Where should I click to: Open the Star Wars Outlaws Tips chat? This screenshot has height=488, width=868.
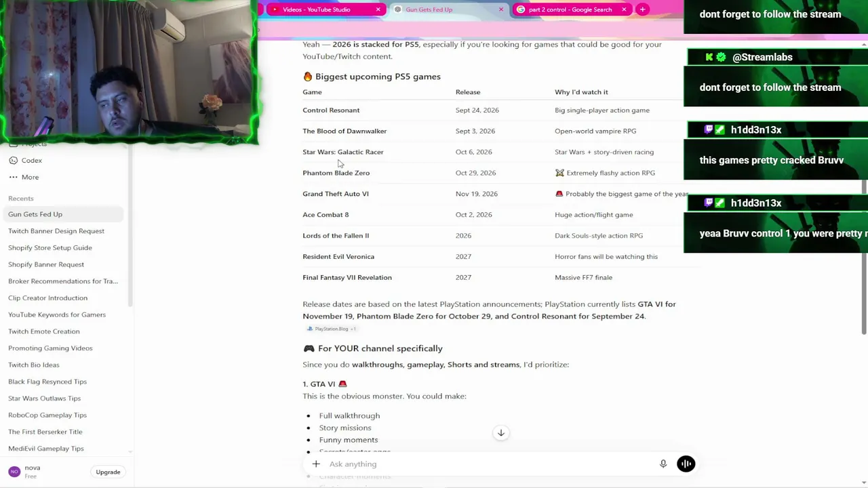point(44,399)
